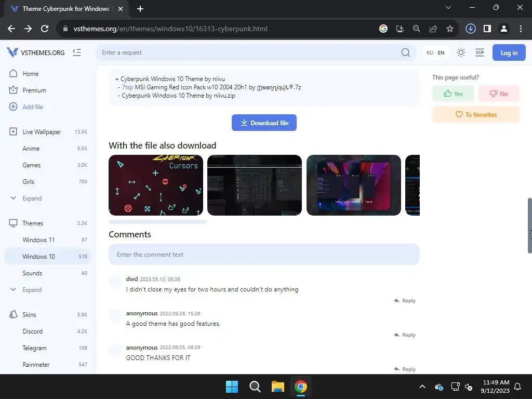Select Games subcategory

(x=48, y=165)
